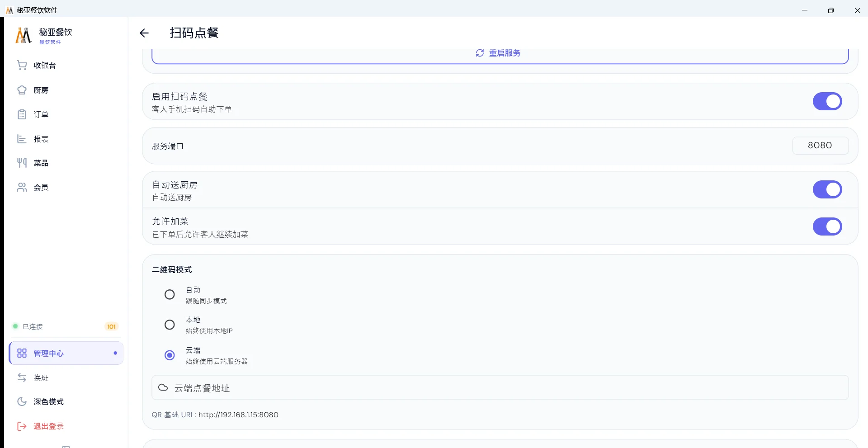The height and width of the screenshot is (448, 868).
Task: Click the 始终使用云端服务器 description text
Action: coord(217,361)
